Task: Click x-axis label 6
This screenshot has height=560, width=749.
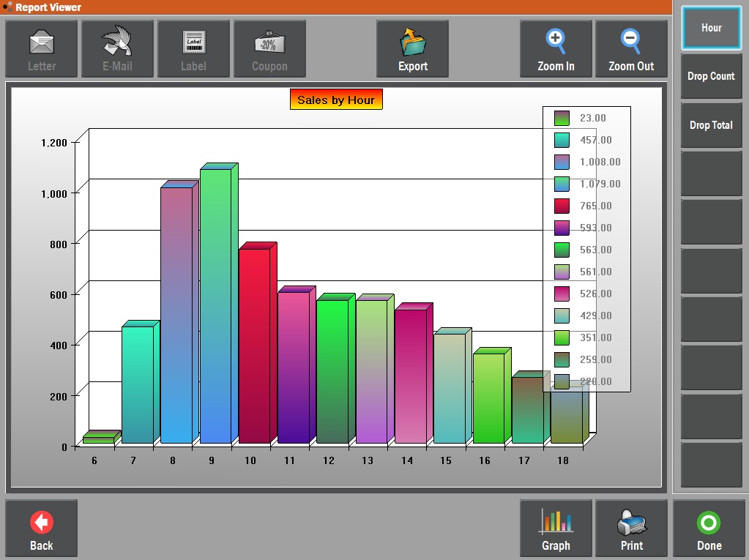Action: point(94,460)
